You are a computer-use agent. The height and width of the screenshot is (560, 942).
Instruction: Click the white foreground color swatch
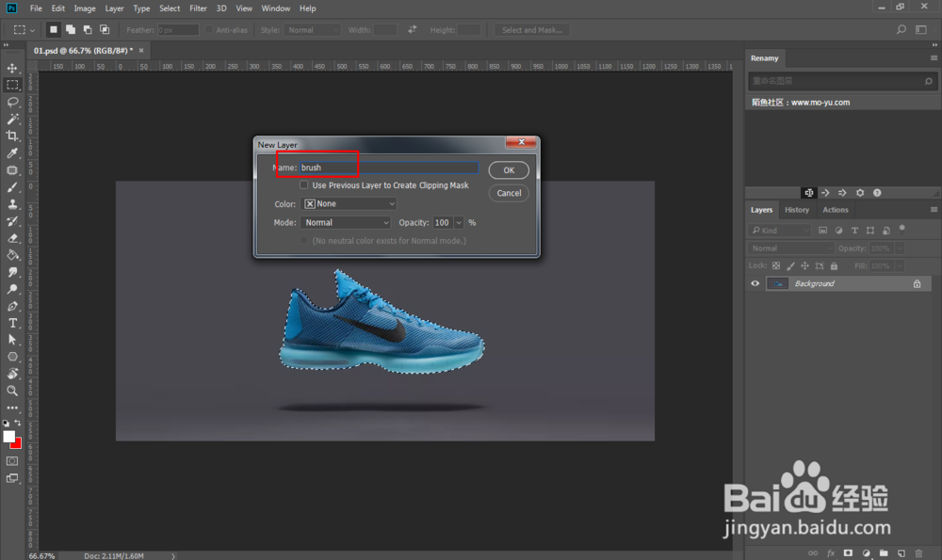pos(8,437)
